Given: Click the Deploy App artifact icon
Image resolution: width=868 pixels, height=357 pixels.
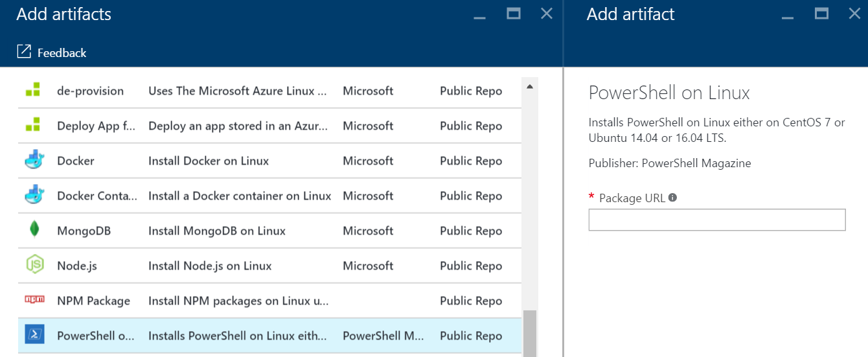Looking at the screenshot, I should [34, 126].
